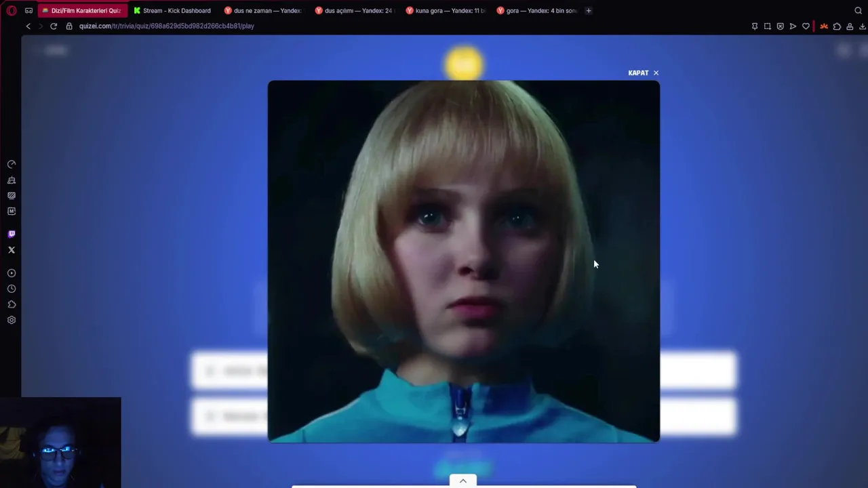Open the extensions puzzle icon in toolbar
868x488 pixels.
point(837,26)
